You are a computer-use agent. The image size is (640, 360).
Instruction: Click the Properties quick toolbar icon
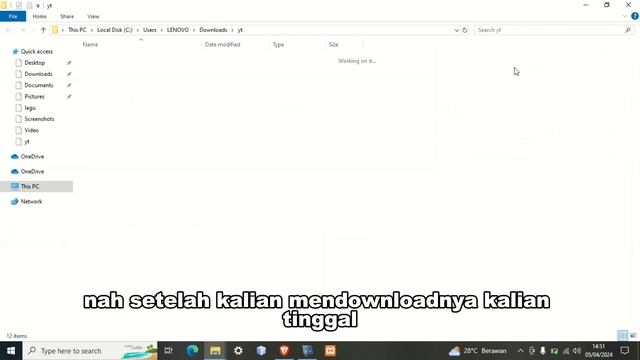click(19, 6)
